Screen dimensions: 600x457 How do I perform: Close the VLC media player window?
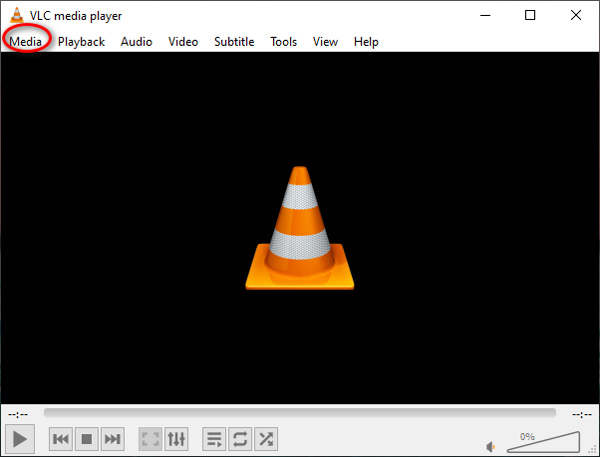click(576, 15)
